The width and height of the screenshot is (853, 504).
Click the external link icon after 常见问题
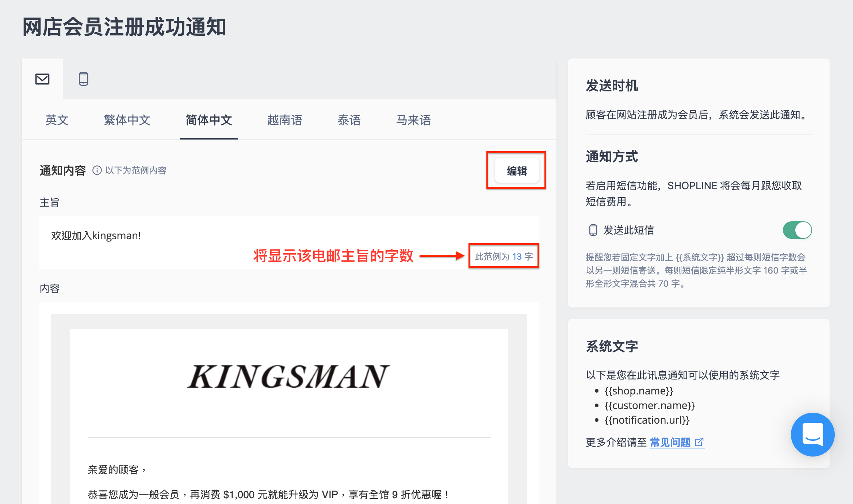coord(699,442)
